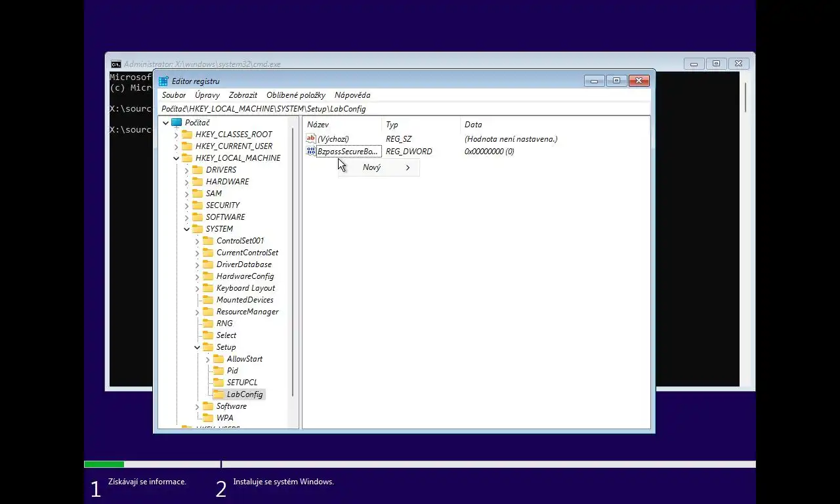Select the Počítač computer icon
The width and height of the screenshot is (840, 504).
click(x=177, y=123)
